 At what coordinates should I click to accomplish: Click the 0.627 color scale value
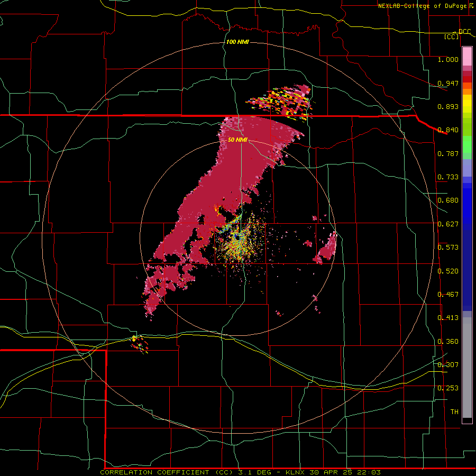click(x=448, y=224)
